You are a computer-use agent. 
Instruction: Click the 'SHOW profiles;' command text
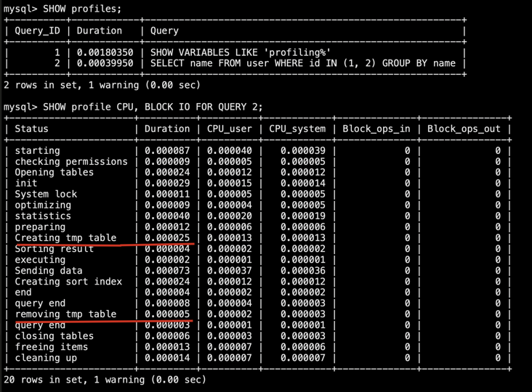coord(82,9)
